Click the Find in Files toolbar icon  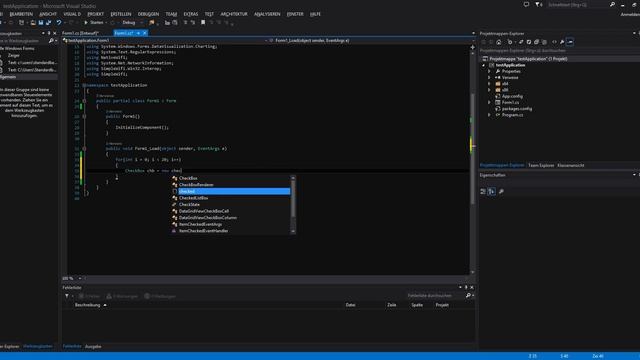152,22
